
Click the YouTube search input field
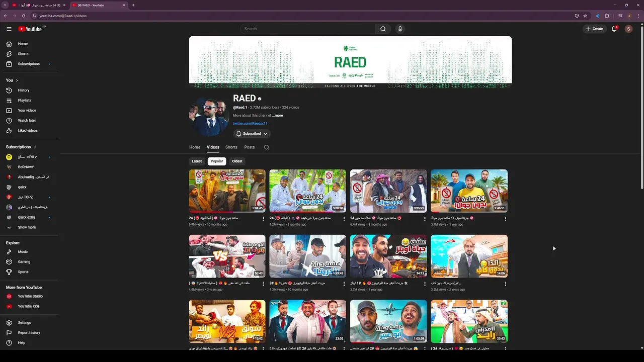pyautogui.click(x=308, y=29)
